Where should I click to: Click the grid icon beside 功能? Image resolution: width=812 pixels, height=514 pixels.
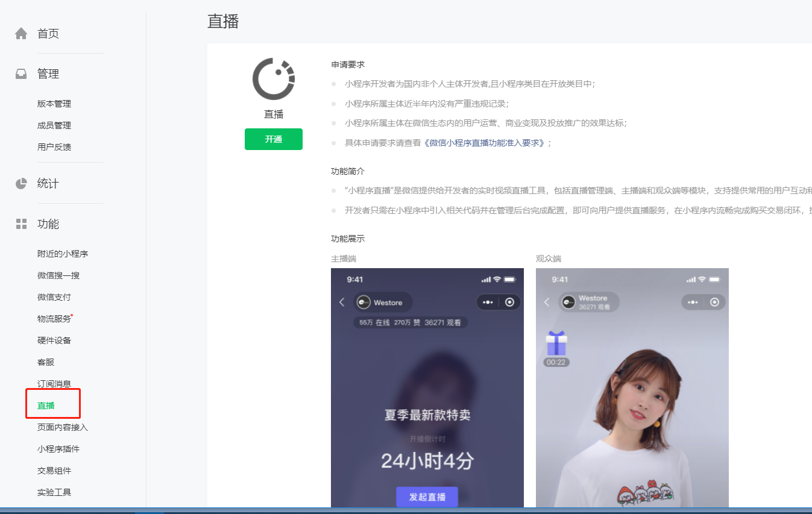pos(21,224)
